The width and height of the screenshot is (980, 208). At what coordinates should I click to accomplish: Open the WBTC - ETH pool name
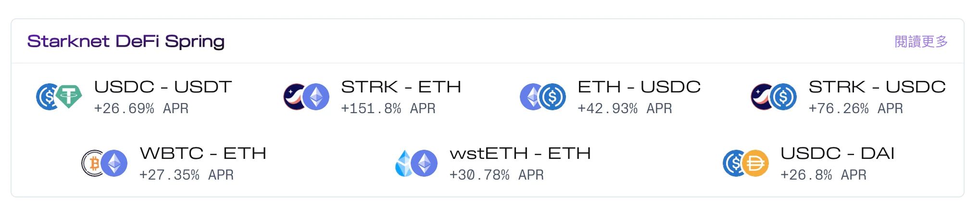point(203,153)
